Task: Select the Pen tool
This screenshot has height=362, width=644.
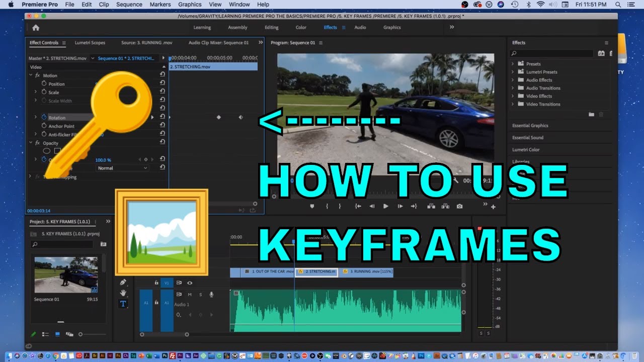Action: [x=123, y=282]
